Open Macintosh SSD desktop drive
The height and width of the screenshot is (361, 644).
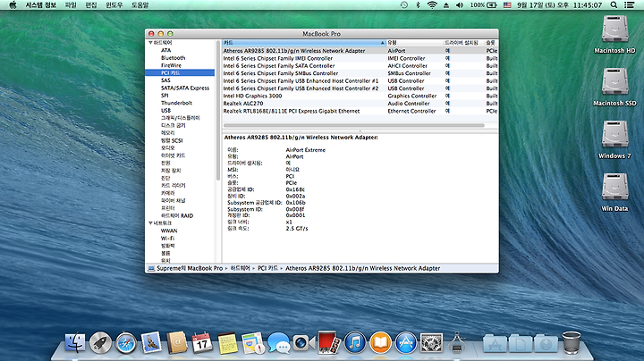pos(614,87)
